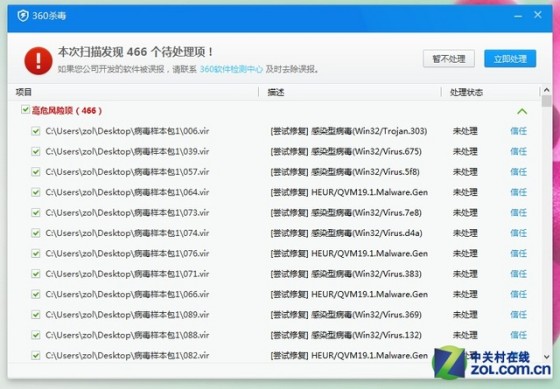Click 信任 link for 088.vir
Viewport: 560px width, 389px height.
(519, 335)
